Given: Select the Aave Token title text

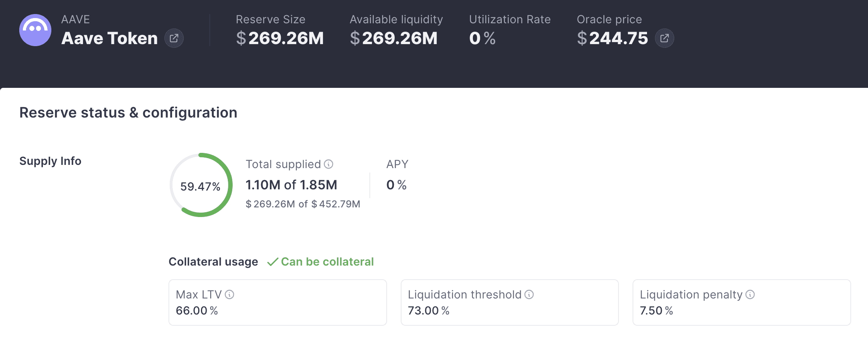Looking at the screenshot, I should point(110,39).
